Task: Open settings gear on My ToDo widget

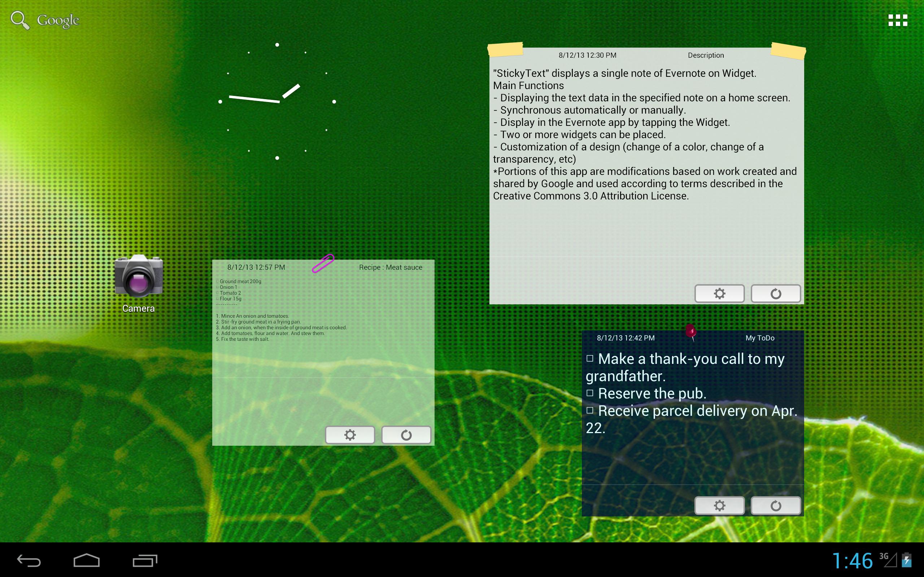Action: (x=719, y=505)
